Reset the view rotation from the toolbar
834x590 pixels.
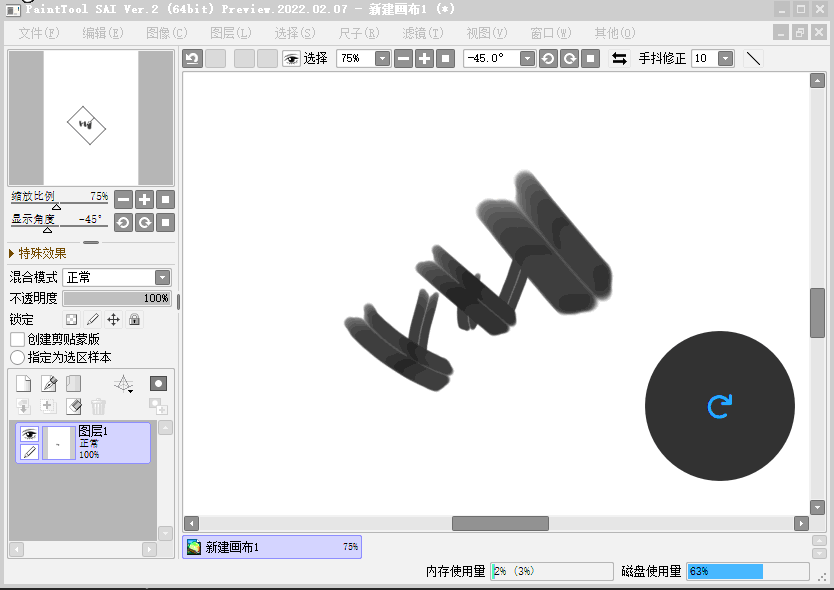[590, 59]
